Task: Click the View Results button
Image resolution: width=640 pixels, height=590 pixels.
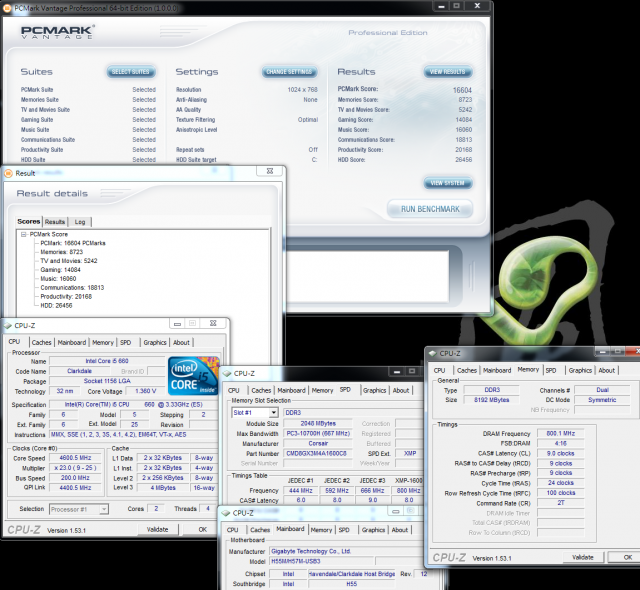Action: pos(447,72)
